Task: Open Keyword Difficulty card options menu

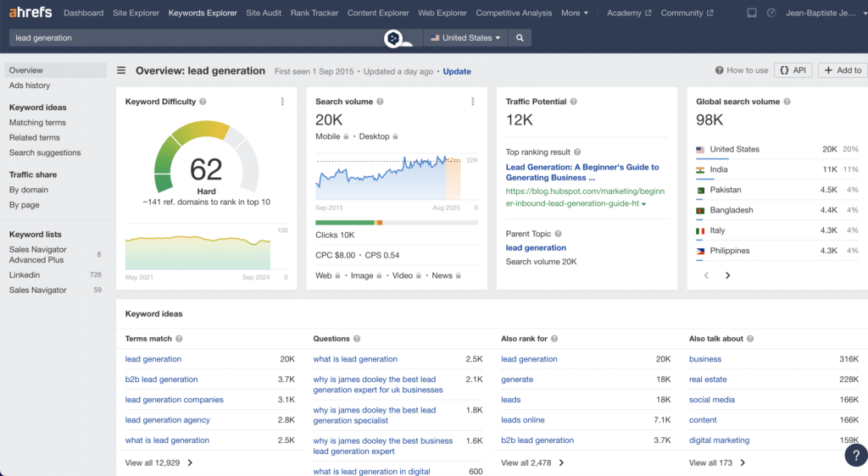Action: tap(282, 102)
